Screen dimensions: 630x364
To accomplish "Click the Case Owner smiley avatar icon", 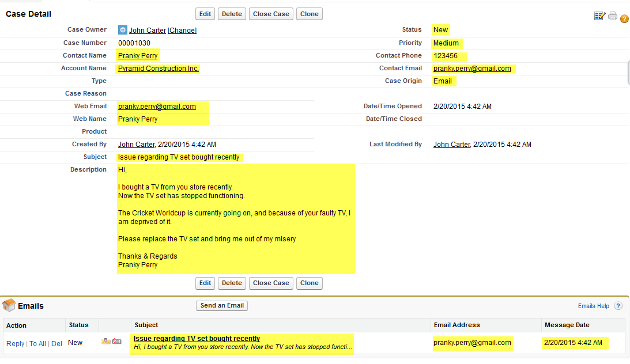I will point(122,30).
